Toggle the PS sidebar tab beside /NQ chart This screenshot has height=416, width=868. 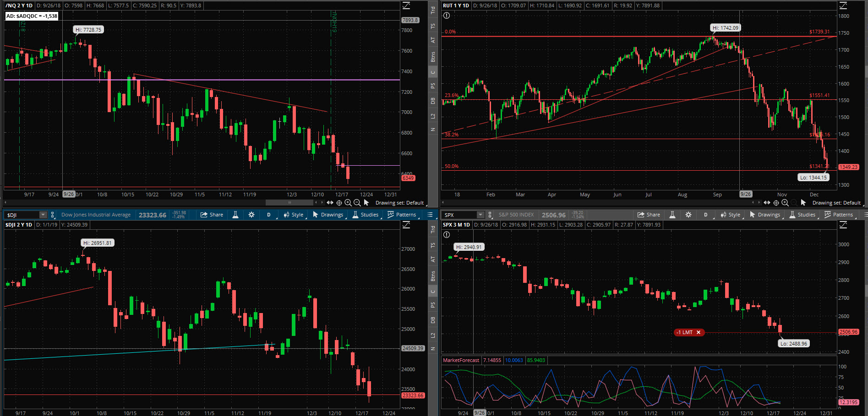click(433, 86)
